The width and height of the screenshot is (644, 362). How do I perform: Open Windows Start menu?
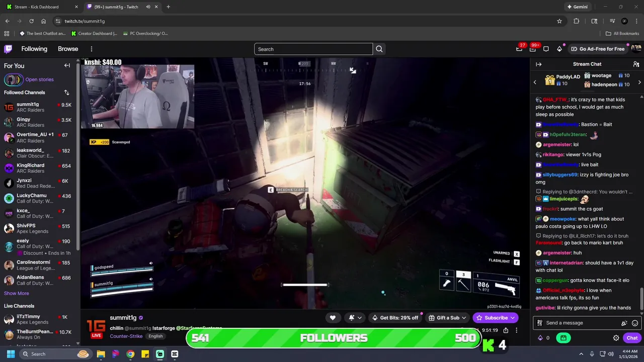(11, 354)
